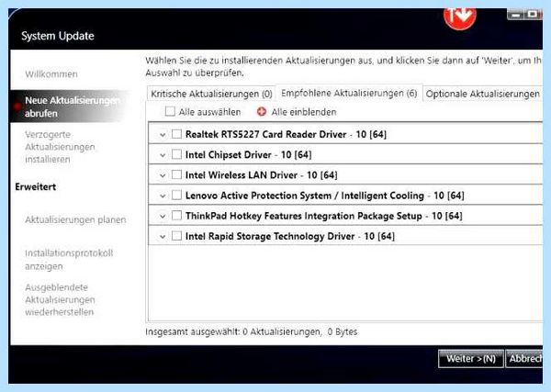Select Neue Aktualisierungen abrufen sidebar item
The image size is (551, 392).
[x=72, y=106]
